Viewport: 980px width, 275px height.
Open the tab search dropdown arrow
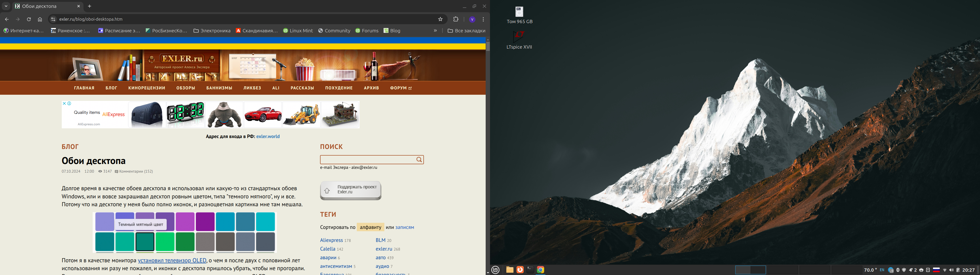click(6, 6)
